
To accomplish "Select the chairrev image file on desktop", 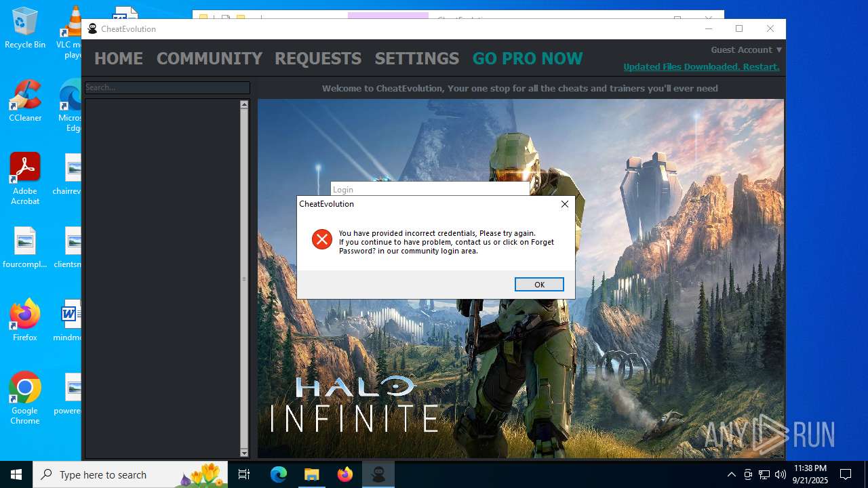I will (x=68, y=174).
